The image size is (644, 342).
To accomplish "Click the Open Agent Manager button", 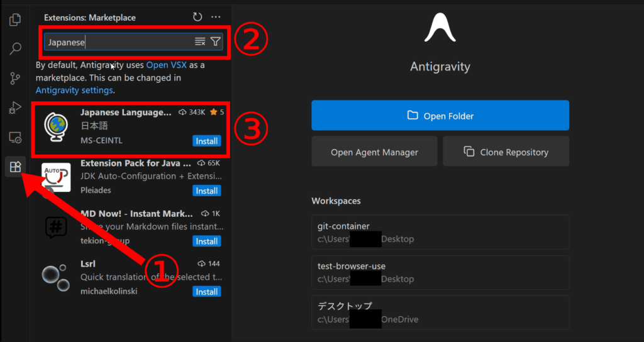I will pos(374,152).
